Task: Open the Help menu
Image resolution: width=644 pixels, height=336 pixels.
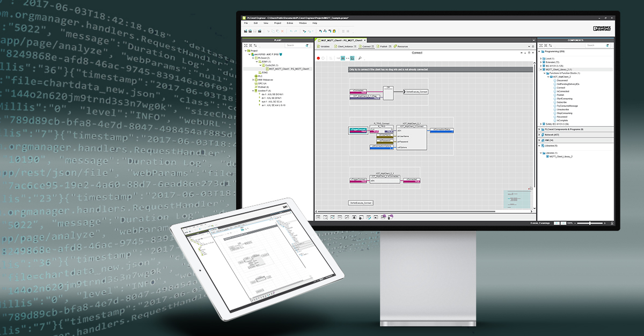Action: coord(314,23)
